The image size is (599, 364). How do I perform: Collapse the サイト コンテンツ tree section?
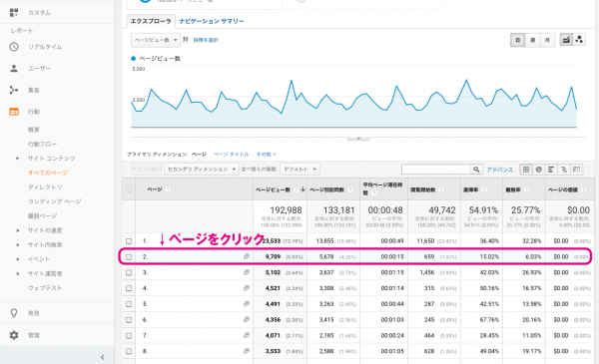click(17, 159)
